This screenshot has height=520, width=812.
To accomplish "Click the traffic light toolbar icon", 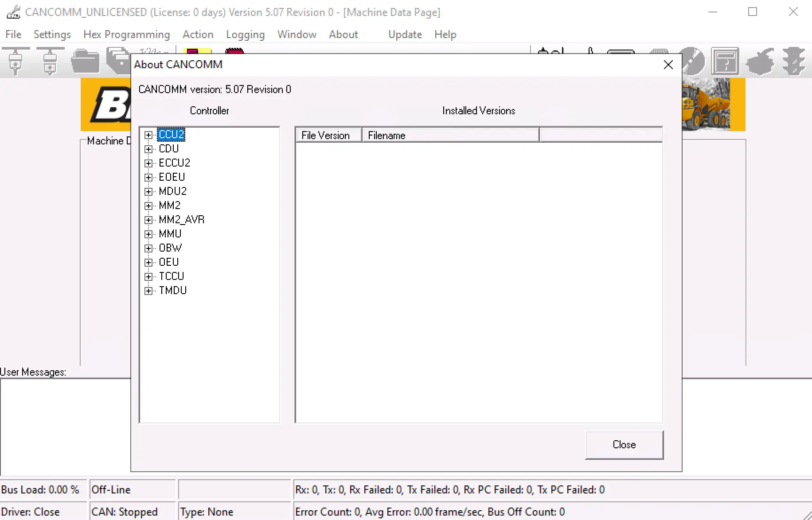I will pyautogui.click(x=793, y=61).
